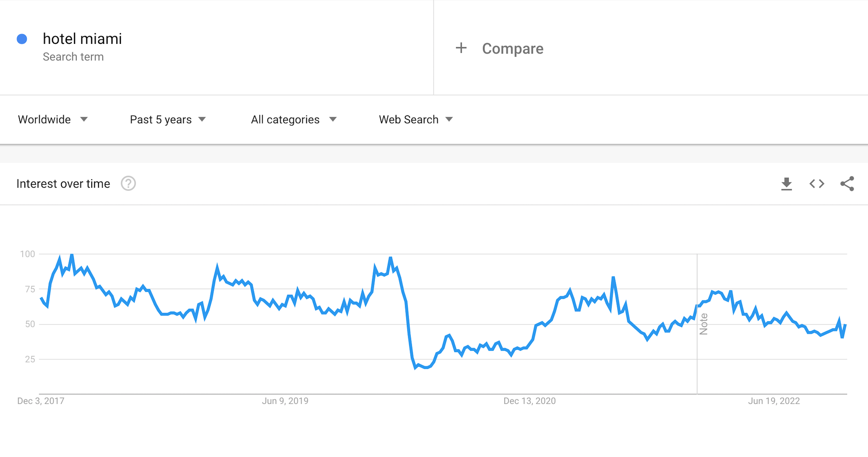Add a comparison term via Compare
The width and height of the screenshot is (868, 457).
point(500,48)
